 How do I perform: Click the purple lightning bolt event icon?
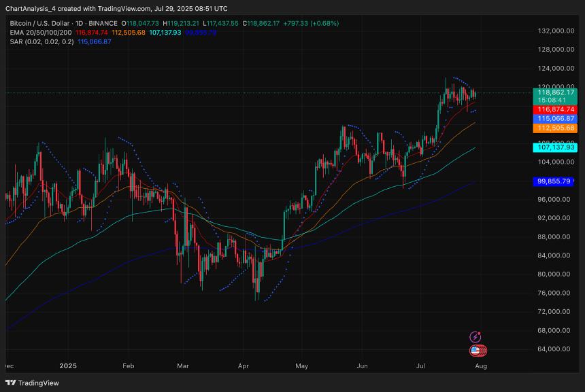click(476, 336)
